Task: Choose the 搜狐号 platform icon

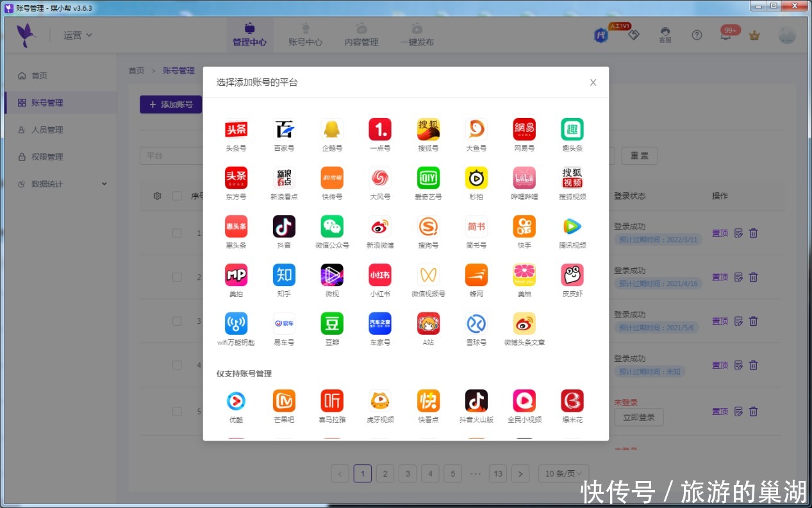Action: click(x=428, y=130)
